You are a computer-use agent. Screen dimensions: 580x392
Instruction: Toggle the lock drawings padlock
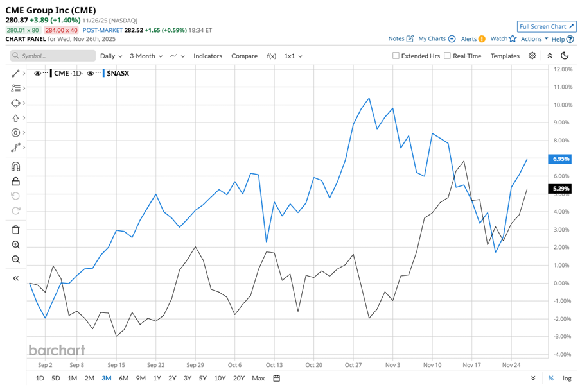coord(15,182)
